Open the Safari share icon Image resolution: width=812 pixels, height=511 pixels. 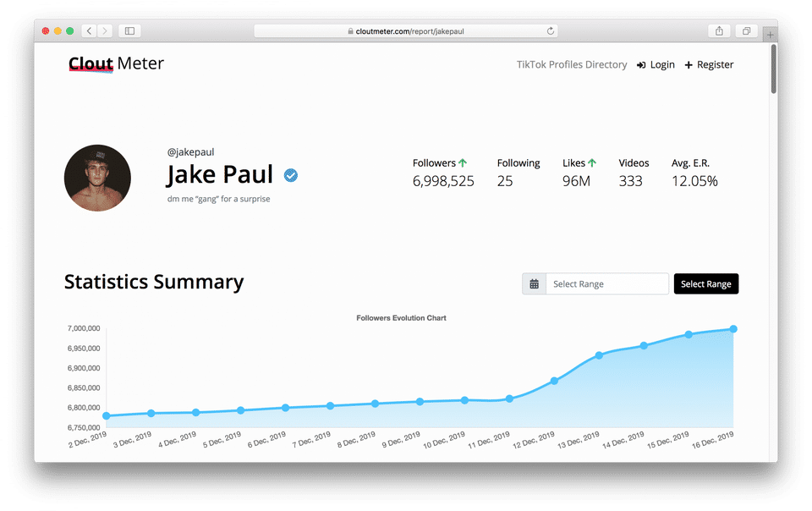tap(719, 31)
